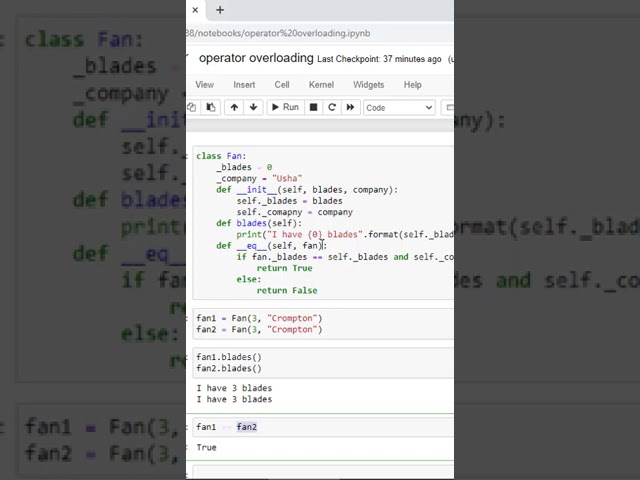Open a new browser tab with plus icon

tap(220, 10)
